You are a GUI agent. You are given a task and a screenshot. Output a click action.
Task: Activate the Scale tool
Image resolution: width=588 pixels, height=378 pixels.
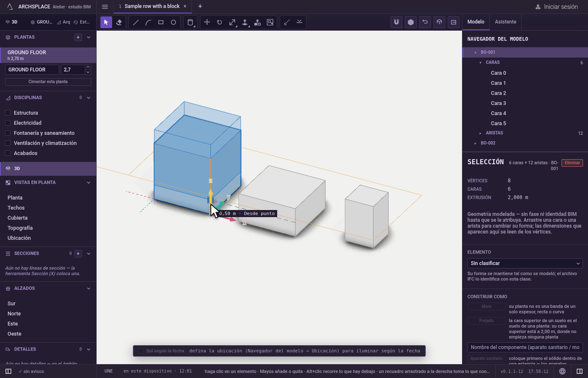[232, 22]
